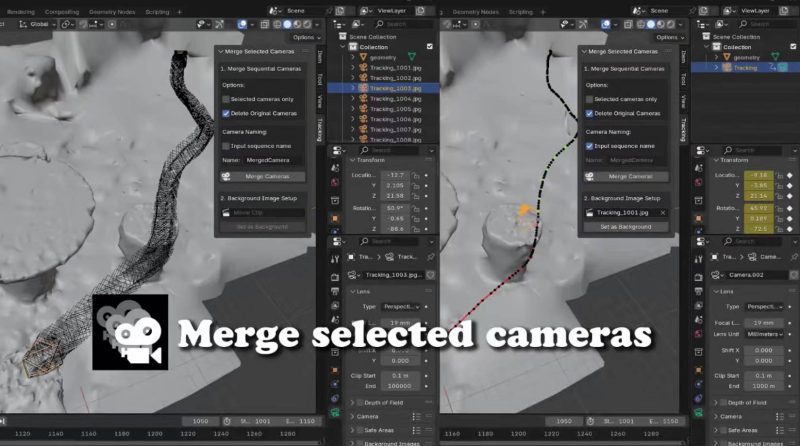
Task: Click new scene icon beside left Scene field
Action: tap(340, 11)
